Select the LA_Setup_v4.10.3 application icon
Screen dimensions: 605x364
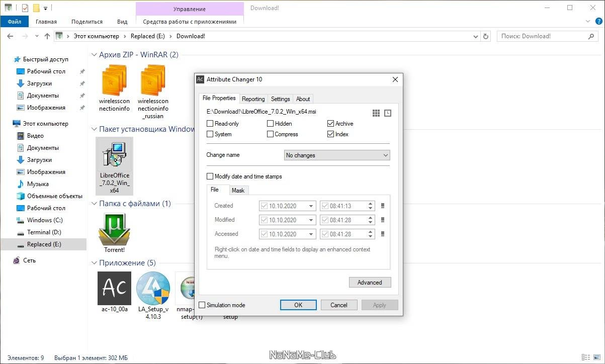[153, 288]
